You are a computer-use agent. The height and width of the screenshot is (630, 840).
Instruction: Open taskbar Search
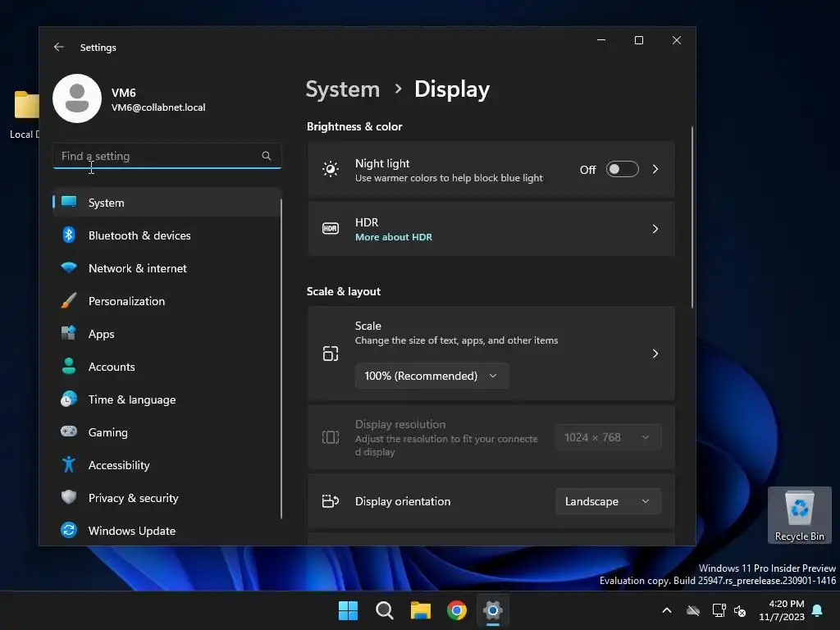coord(384,610)
